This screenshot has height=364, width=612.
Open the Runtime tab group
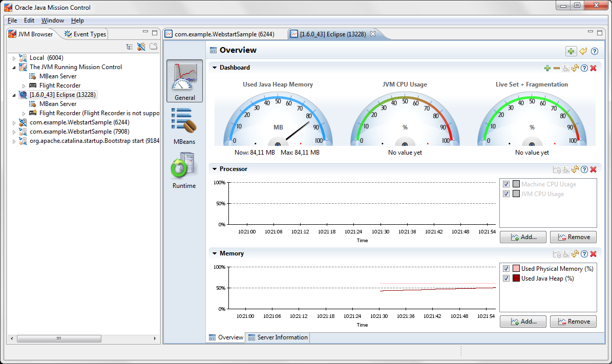coord(184,170)
